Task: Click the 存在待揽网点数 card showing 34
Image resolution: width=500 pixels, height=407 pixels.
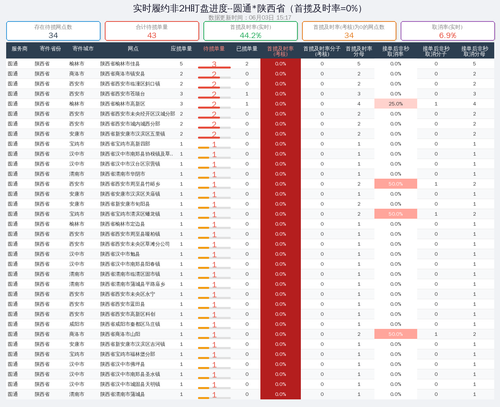Action: pyautogui.click(x=53, y=31)
